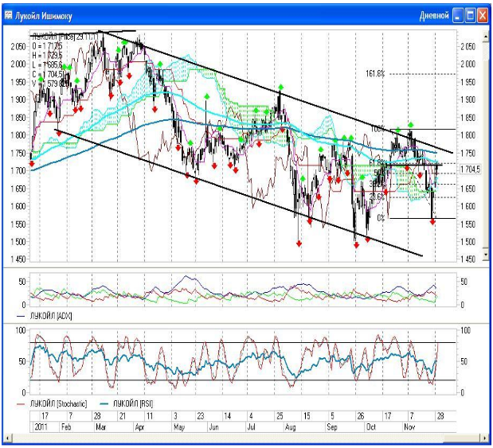Click the Stochastic upper threshold line at 80
This screenshot has width=493, height=448.
243,342
